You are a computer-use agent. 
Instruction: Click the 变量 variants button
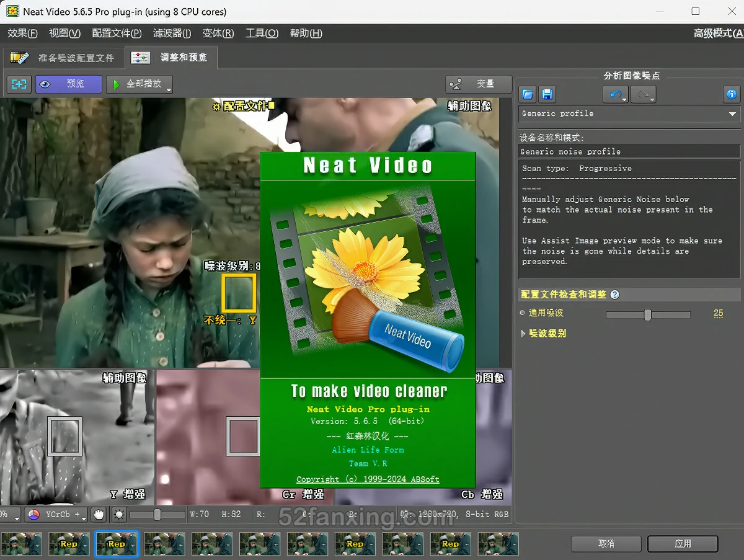point(479,84)
